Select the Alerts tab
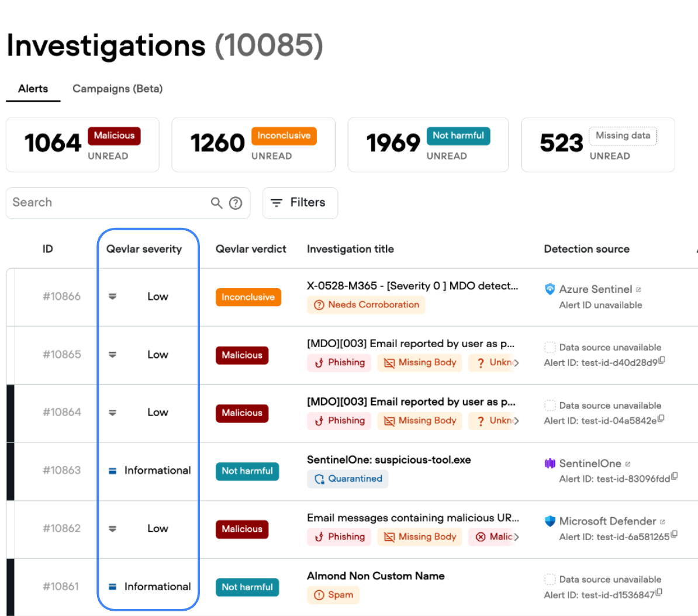Viewport: 698px width, 616px height. click(33, 89)
